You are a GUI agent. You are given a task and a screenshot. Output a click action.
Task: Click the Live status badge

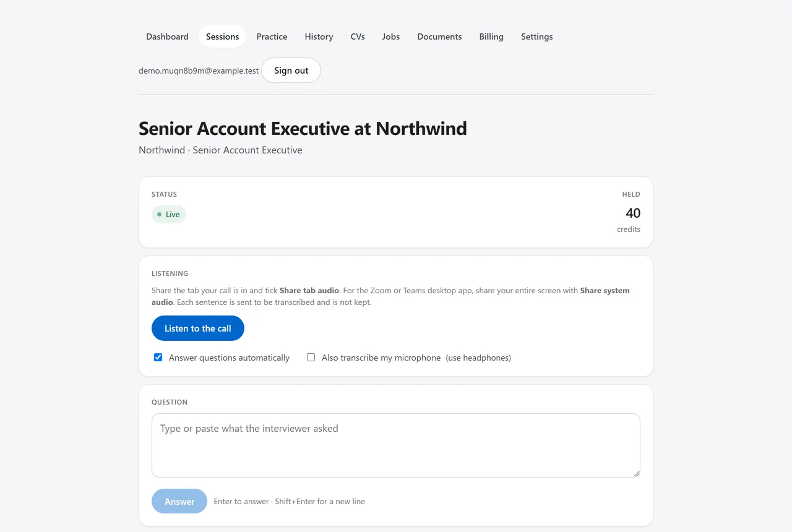[169, 215]
